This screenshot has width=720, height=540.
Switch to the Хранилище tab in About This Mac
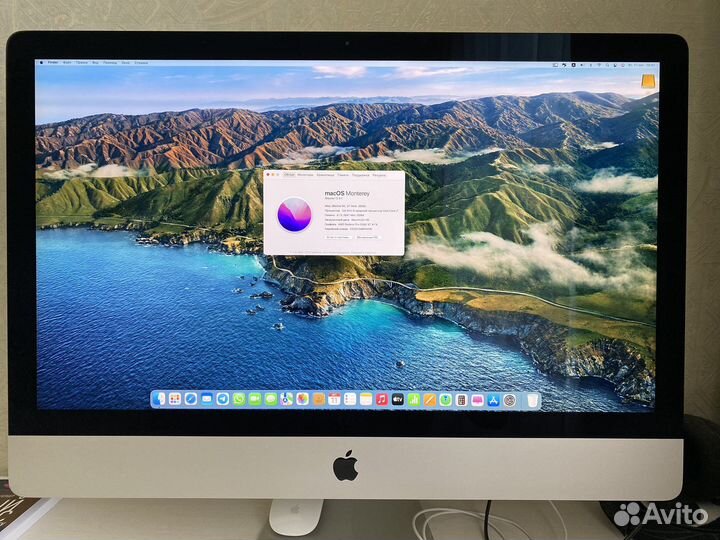325,175
